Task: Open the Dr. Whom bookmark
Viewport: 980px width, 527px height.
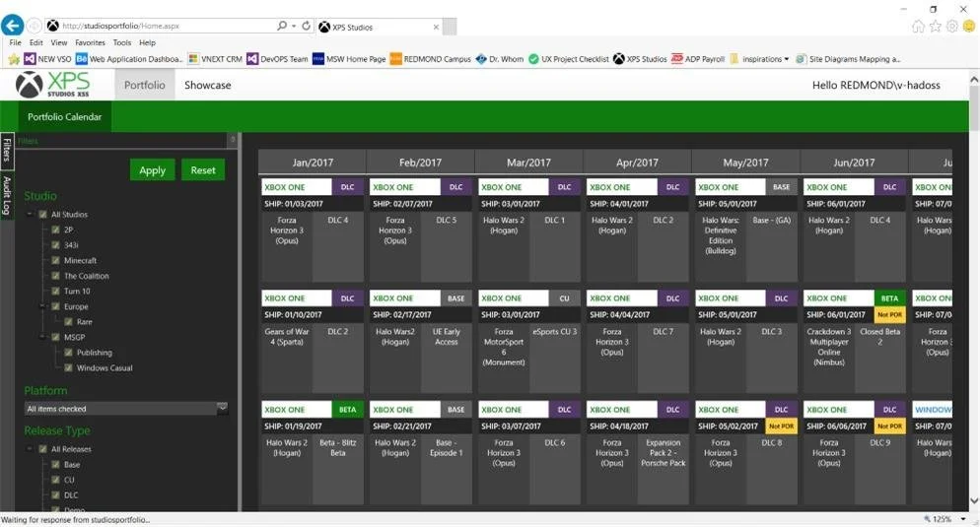Action: (x=500, y=59)
